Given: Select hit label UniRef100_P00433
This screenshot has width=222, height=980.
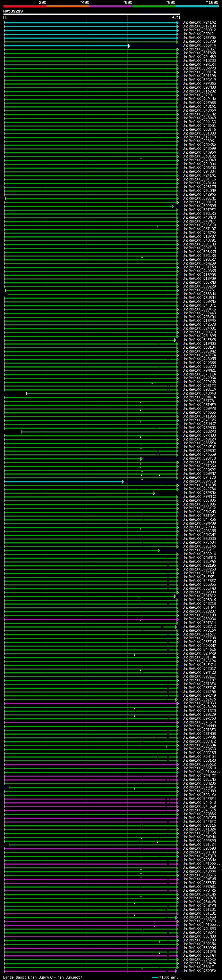Looking at the screenshot, I should (x=199, y=122).
